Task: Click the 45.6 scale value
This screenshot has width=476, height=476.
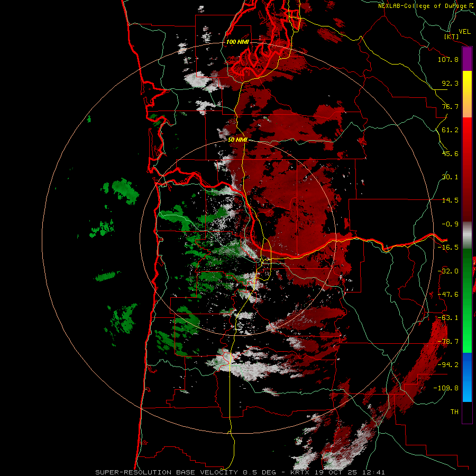Action: click(x=450, y=153)
